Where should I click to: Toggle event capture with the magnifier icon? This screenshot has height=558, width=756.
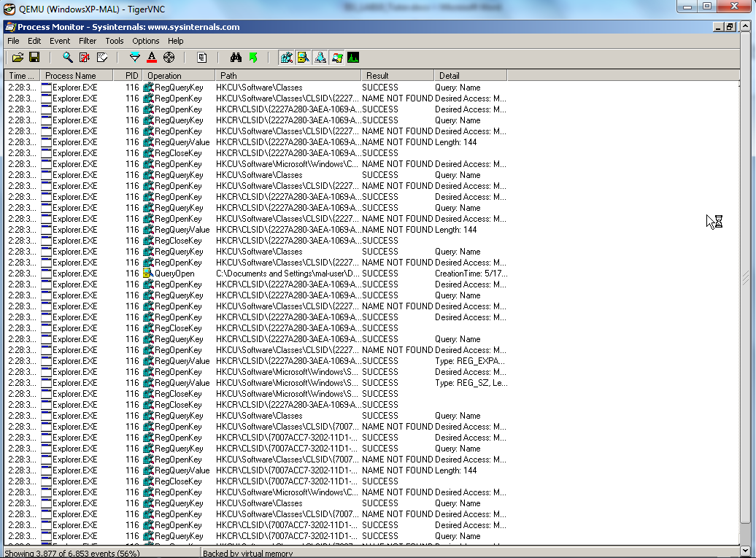tap(68, 58)
